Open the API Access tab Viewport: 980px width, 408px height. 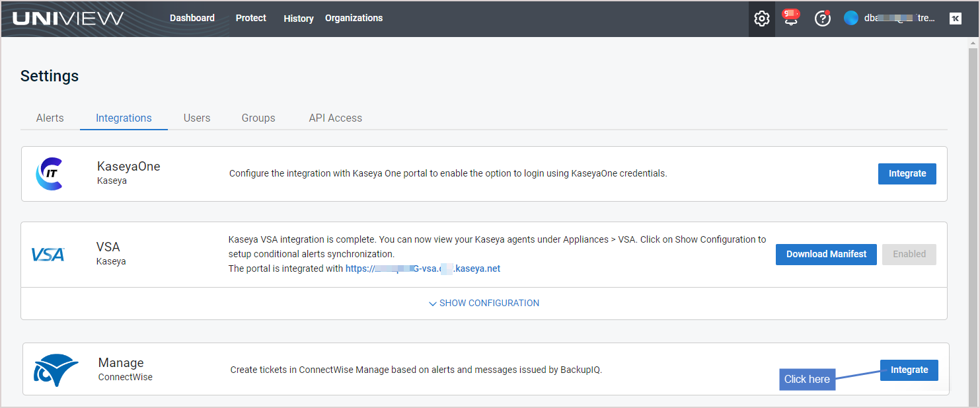(x=336, y=118)
